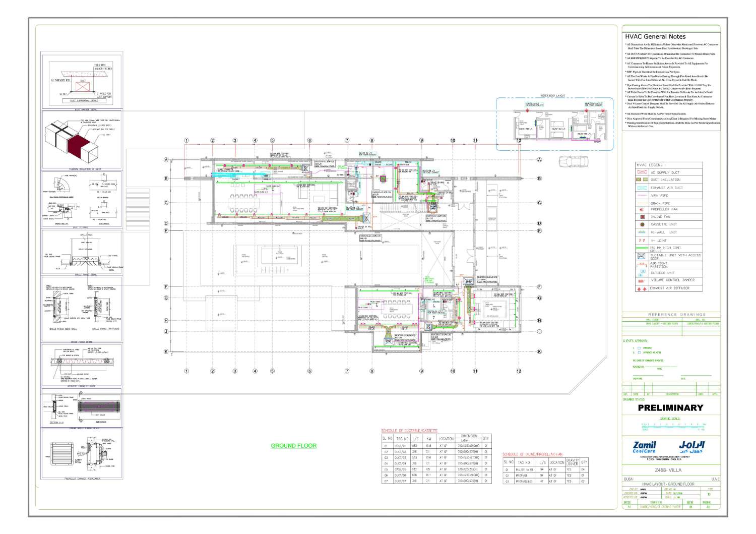Select the PROPELLER FAN symbol in HVAC legend

[641, 209]
